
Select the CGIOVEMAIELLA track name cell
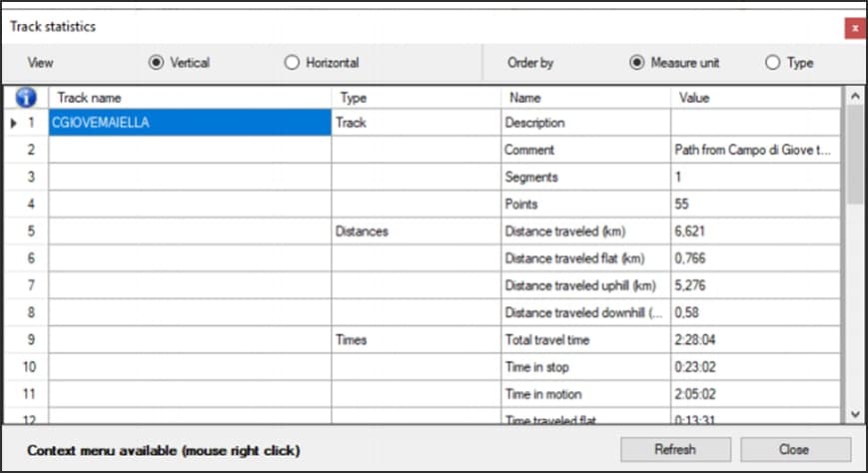[190, 123]
